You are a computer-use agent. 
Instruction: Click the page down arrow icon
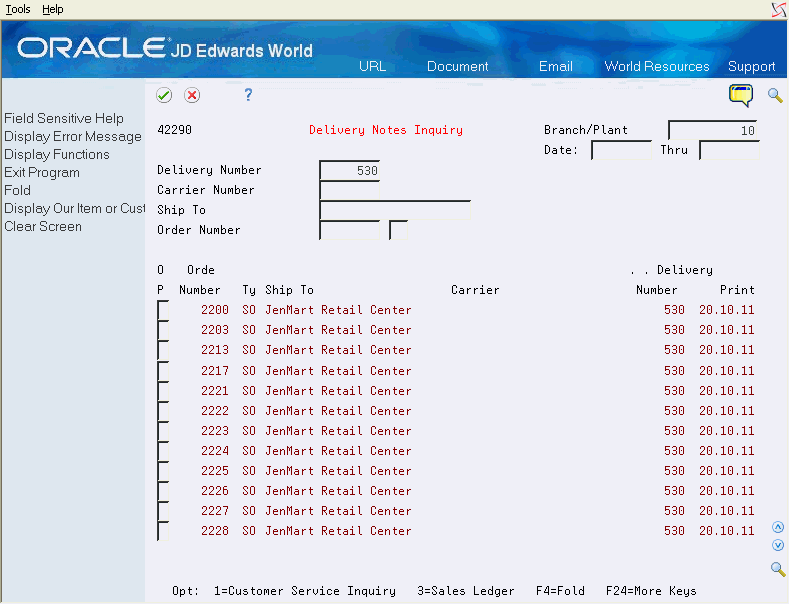point(778,545)
